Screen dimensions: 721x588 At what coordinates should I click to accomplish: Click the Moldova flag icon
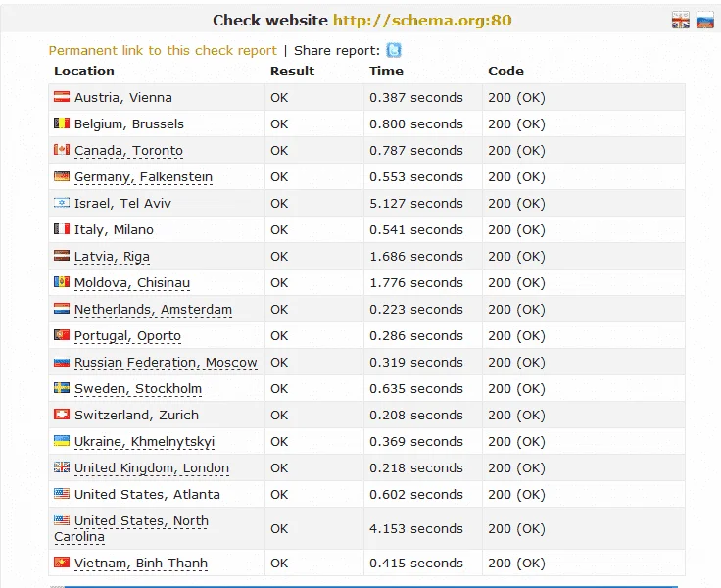coord(62,282)
